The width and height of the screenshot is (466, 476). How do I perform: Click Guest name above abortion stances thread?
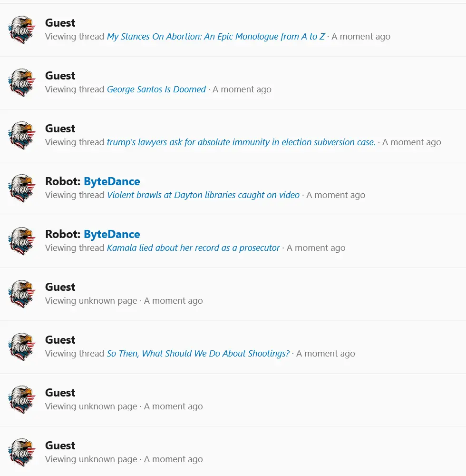[60, 23]
